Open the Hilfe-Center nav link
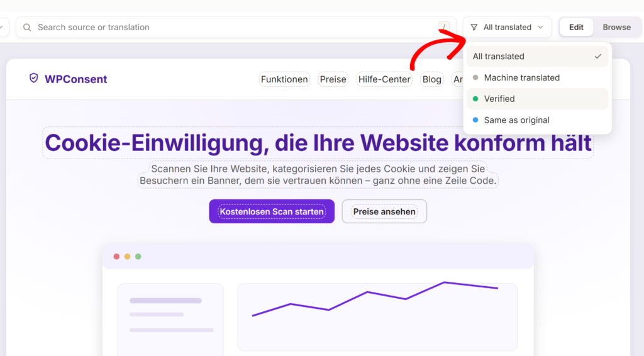The image size is (644, 356). tap(384, 79)
